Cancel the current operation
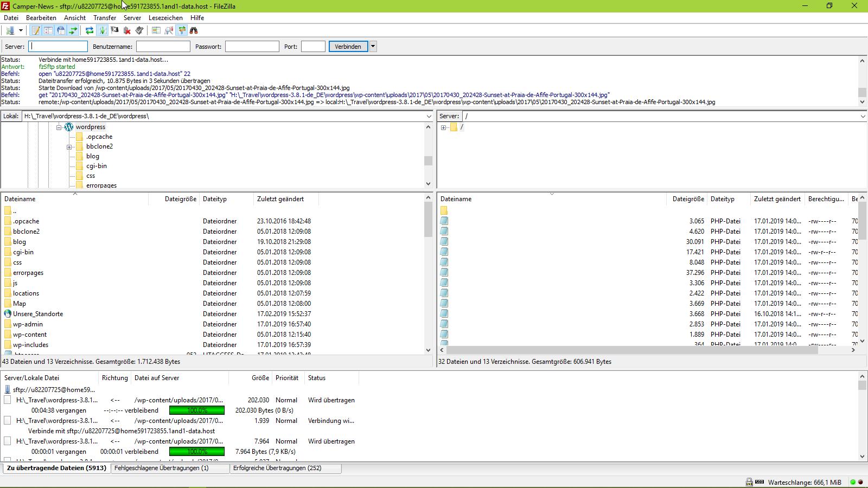868x488 pixels. pos(114,30)
